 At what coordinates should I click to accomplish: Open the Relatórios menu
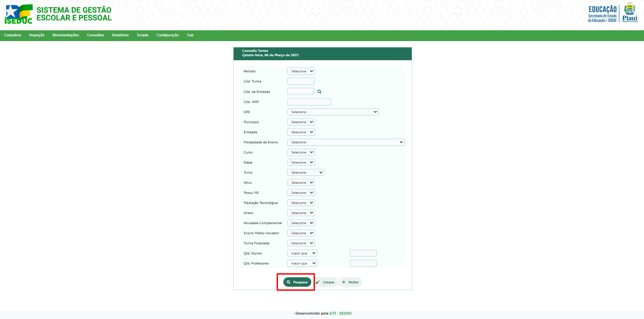pyautogui.click(x=120, y=35)
